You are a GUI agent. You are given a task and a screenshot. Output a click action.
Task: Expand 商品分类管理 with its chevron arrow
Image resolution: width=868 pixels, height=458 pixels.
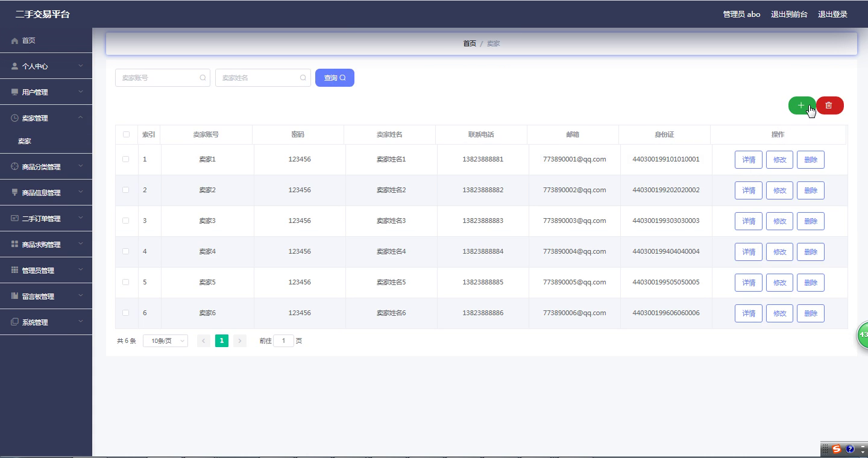pos(81,166)
